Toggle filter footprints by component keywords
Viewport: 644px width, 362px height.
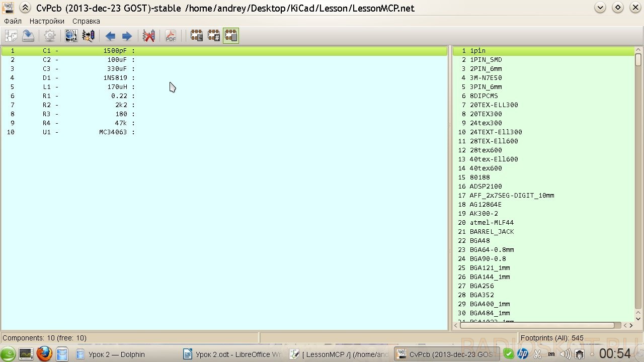196,36
